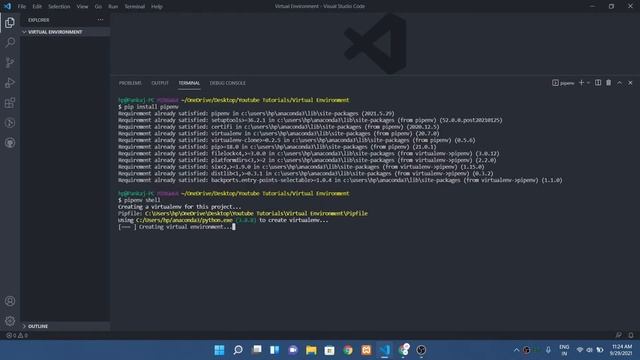Kill terminal with the trash icon
This screenshot has width=640, height=360.
pyautogui.click(x=609, y=82)
